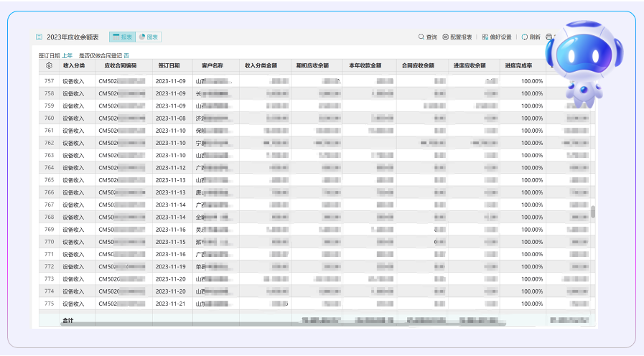
Task: Select row 757 in the table
Action: click(49, 81)
